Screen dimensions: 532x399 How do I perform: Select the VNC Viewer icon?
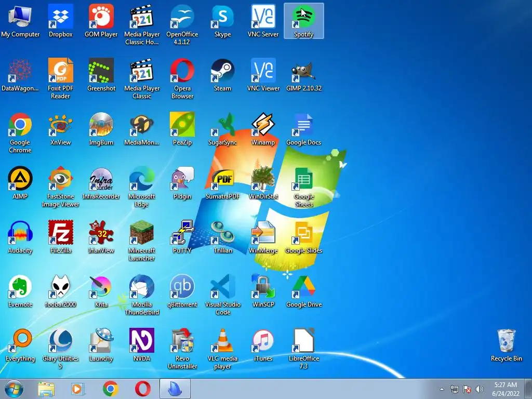tap(263, 75)
